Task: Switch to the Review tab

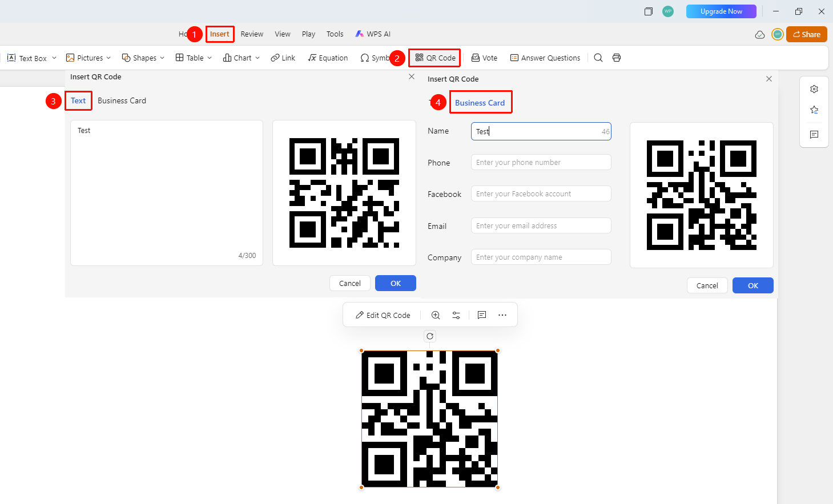Action: point(252,34)
